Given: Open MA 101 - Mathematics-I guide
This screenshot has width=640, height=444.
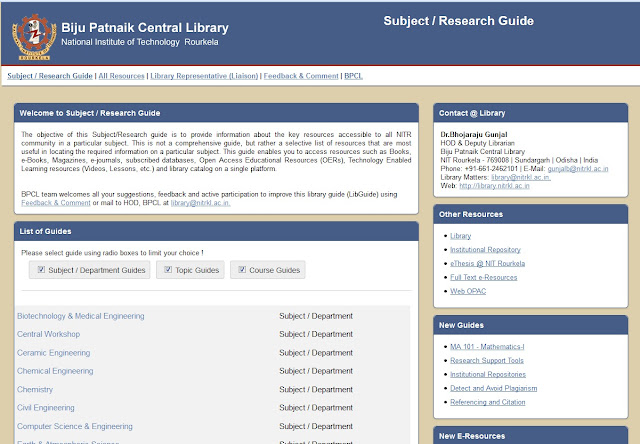Looking at the screenshot, I should tap(487, 346).
